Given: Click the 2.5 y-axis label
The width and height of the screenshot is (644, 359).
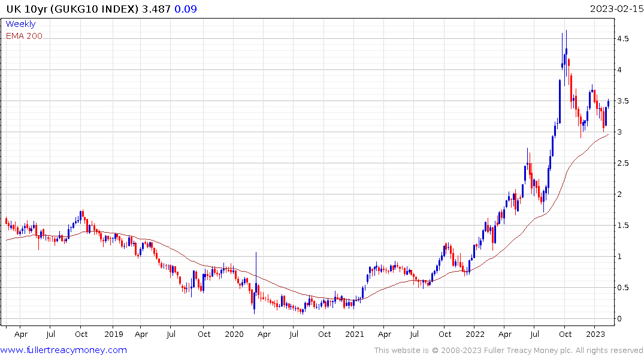Looking at the screenshot, I should tap(622, 163).
